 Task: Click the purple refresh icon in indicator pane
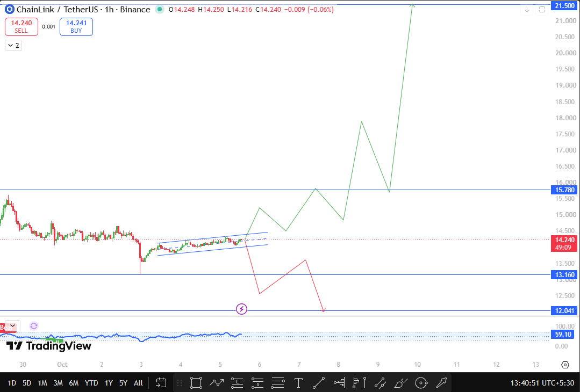coord(34,326)
